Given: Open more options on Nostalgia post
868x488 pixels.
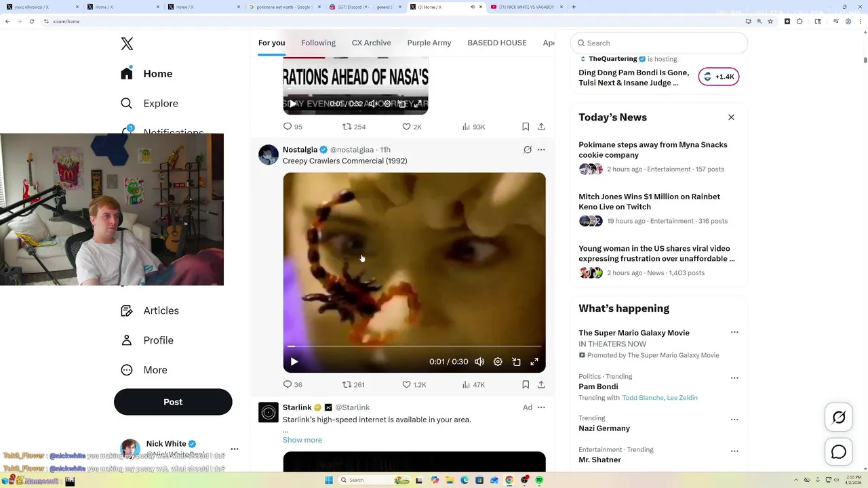Looking at the screenshot, I should pyautogui.click(x=541, y=150).
